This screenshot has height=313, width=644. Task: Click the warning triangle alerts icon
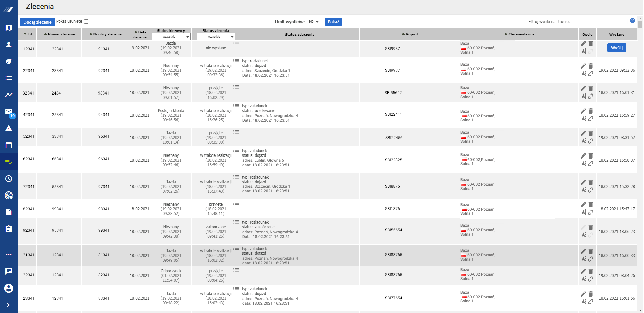click(x=9, y=128)
